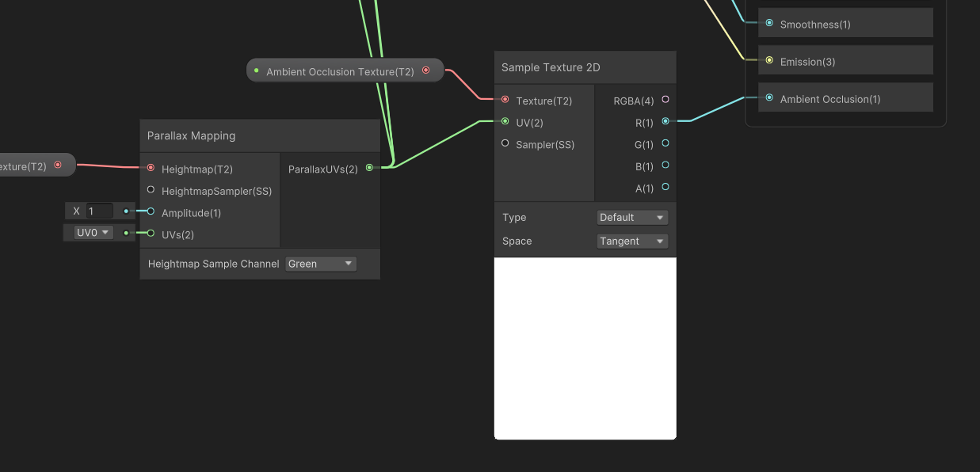Click the R(1) output port on Sample Texture 2D
This screenshot has height=472, width=980.
pyautogui.click(x=665, y=122)
